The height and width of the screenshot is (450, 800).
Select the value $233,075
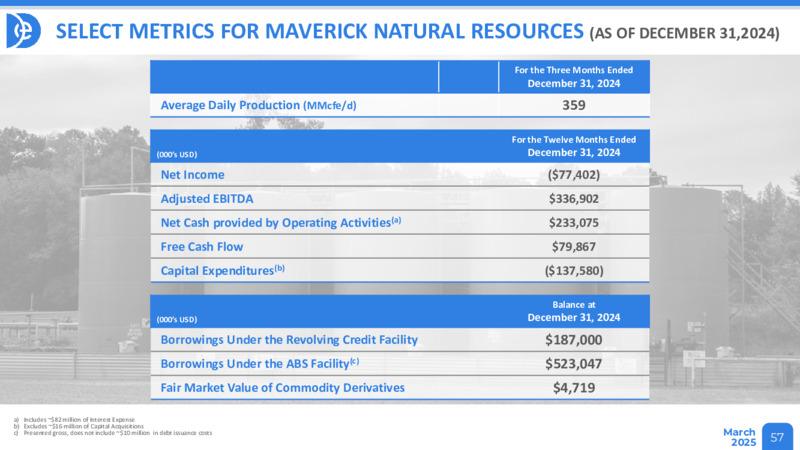point(573,222)
